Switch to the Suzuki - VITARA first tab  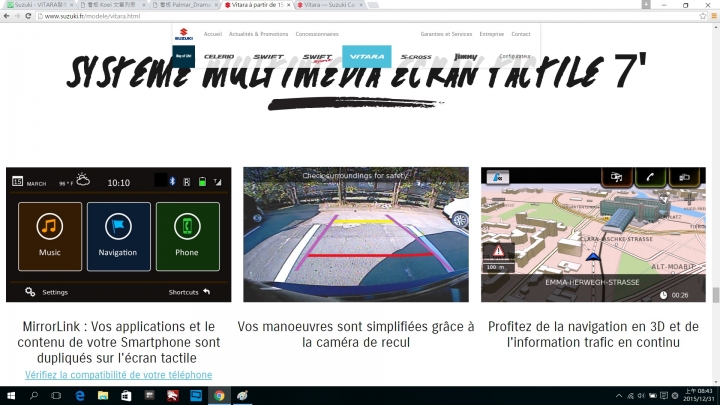tap(39, 5)
